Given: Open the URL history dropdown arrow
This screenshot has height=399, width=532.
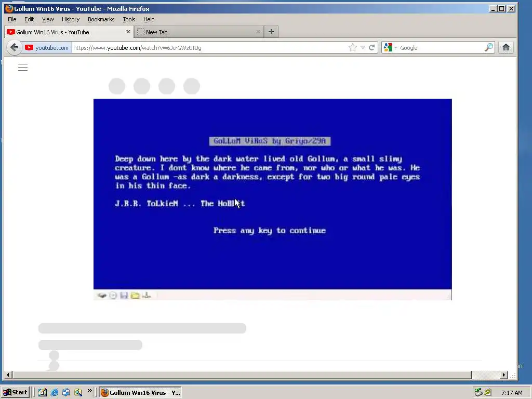Looking at the screenshot, I should click(x=363, y=47).
